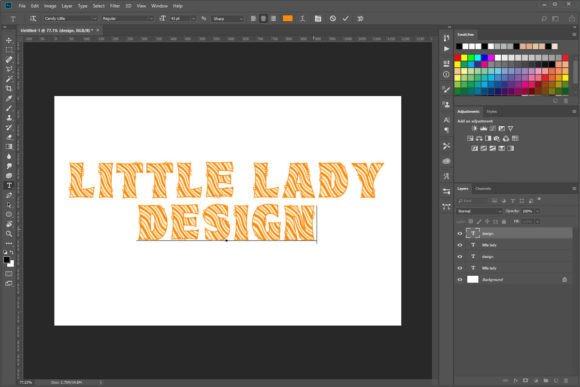Switch to the Styles tab
The height and width of the screenshot is (387, 580).
coord(492,111)
